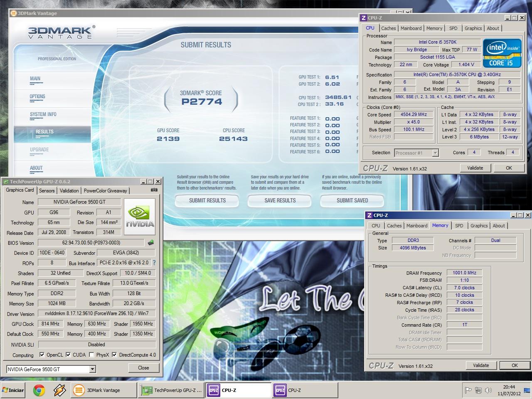Click Validate in upper CPU-Z window
Image resolution: width=532 pixels, height=399 pixels.
point(475,168)
